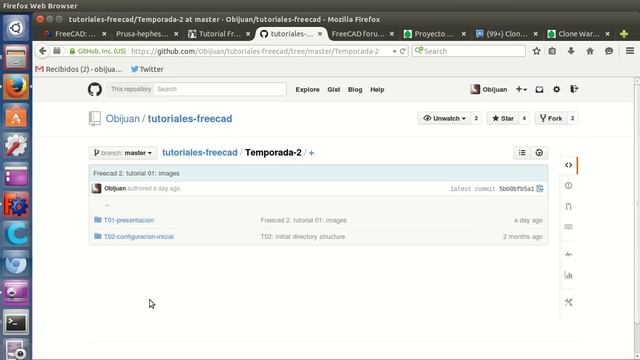640x360 pixels.
Task: Open Obijuan owner link in repo title
Action: click(x=122, y=119)
